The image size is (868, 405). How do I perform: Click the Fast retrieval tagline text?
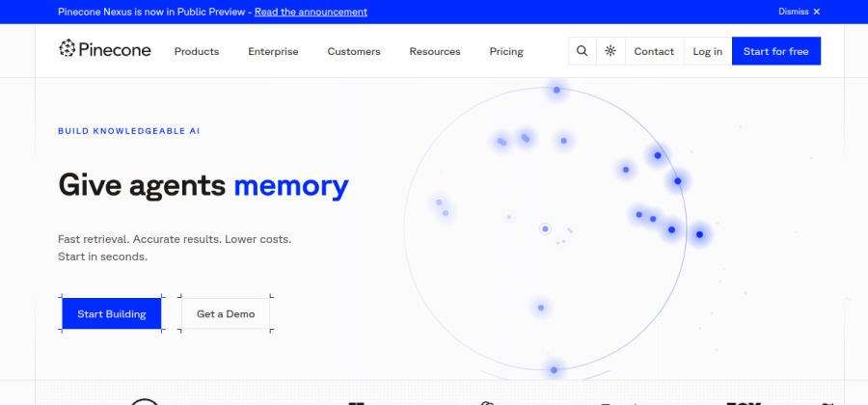coord(175,248)
